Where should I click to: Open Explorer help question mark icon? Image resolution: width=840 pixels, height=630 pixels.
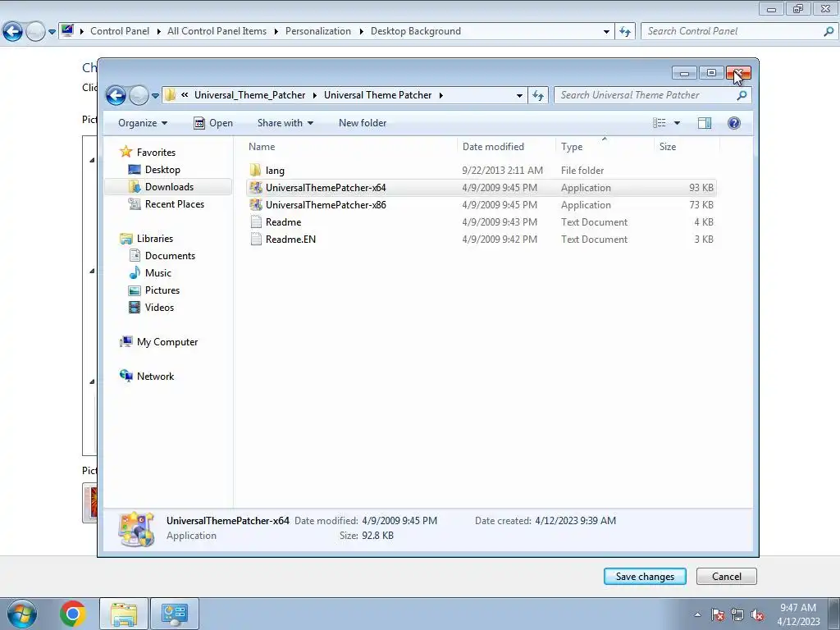(734, 123)
